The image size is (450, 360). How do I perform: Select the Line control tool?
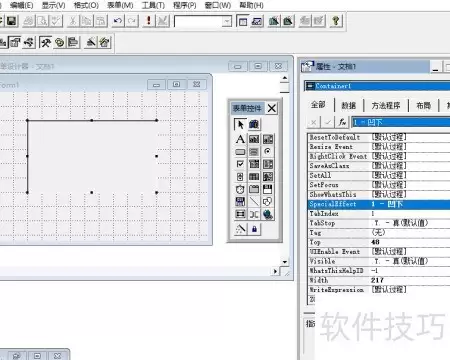tap(254, 202)
